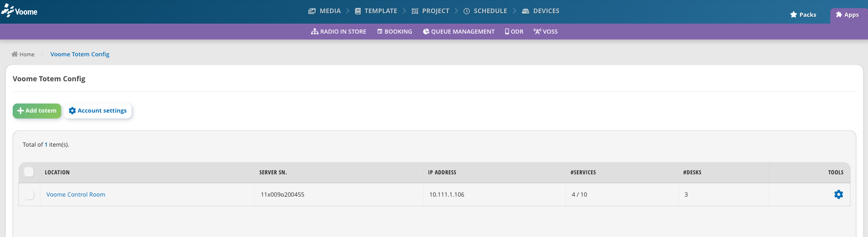Open the BOOKING app
Viewport: 868px width, 237px height.
tap(395, 31)
